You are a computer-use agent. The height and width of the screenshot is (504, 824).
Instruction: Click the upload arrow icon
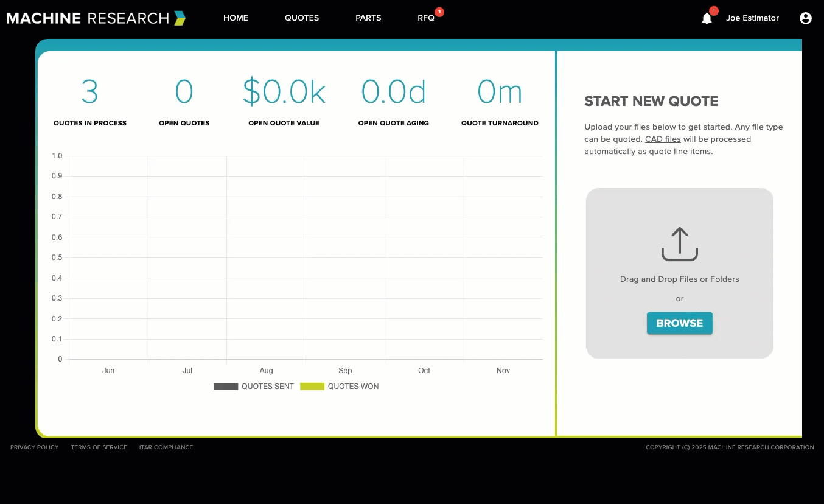pos(679,243)
